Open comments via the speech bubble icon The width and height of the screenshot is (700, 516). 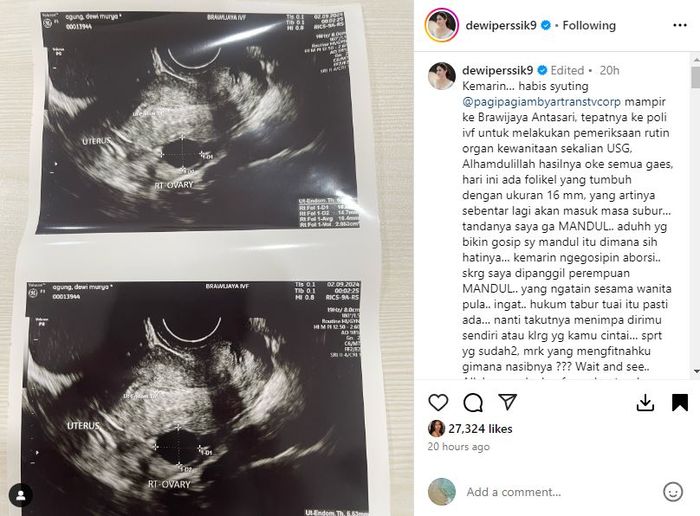(473, 403)
